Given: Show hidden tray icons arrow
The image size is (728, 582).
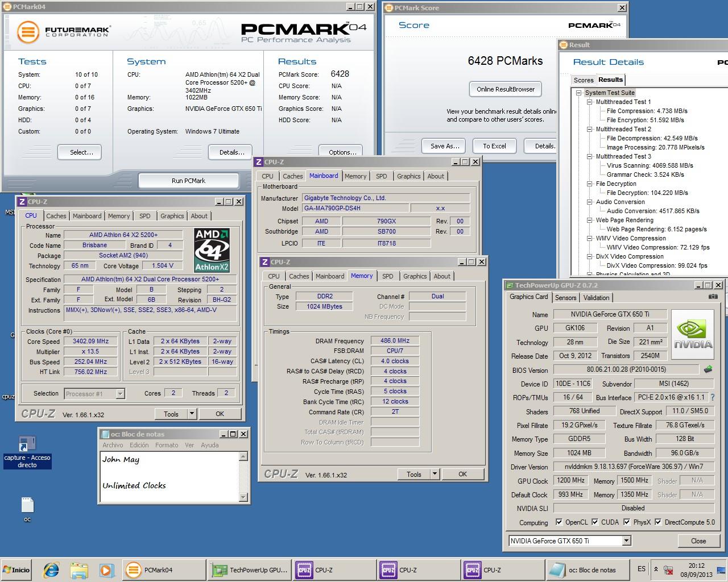Looking at the screenshot, I should 656,569.
